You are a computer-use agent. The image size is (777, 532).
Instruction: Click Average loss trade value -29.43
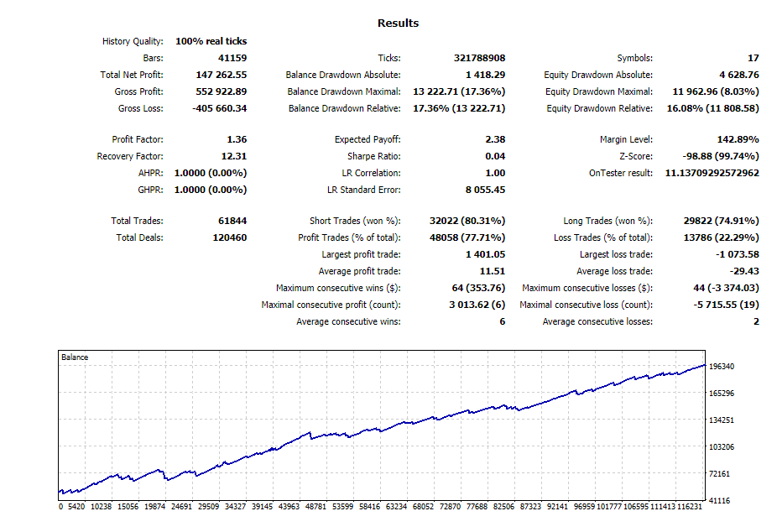[744, 271]
